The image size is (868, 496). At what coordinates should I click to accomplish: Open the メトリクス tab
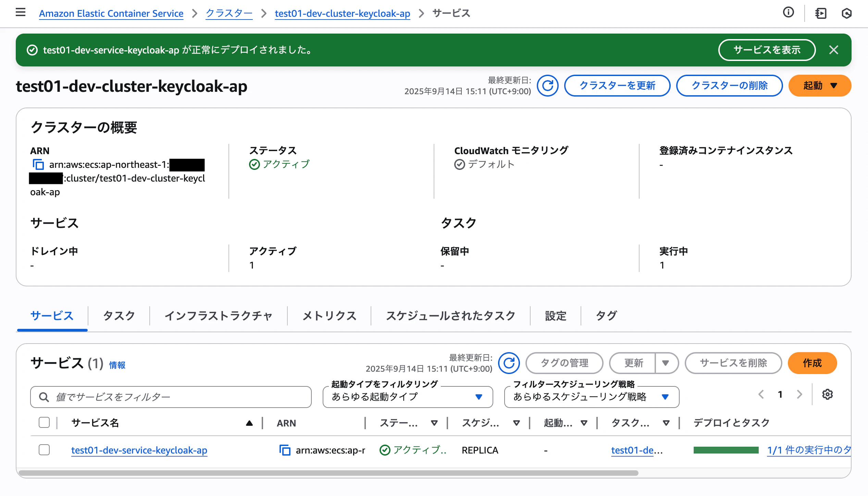coord(329,315)
